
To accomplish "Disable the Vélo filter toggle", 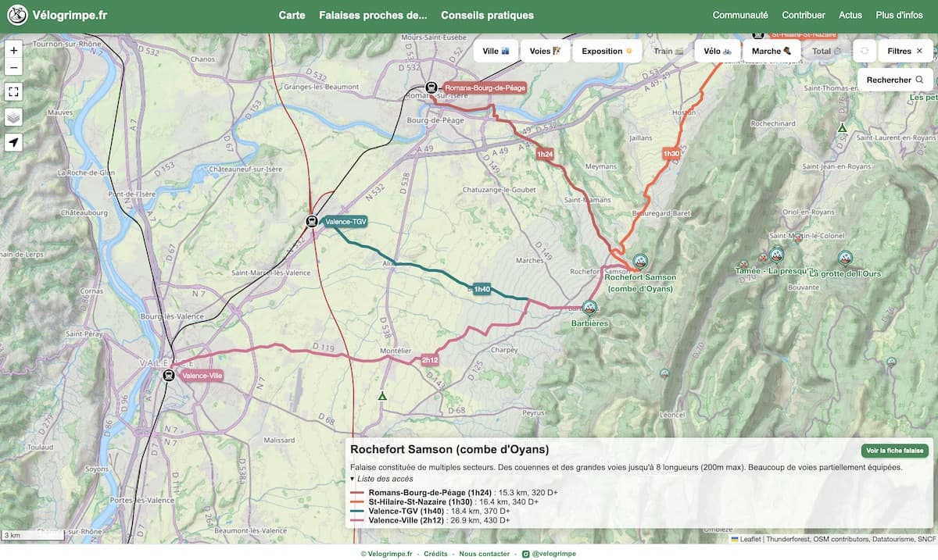I will coord(717,51).
